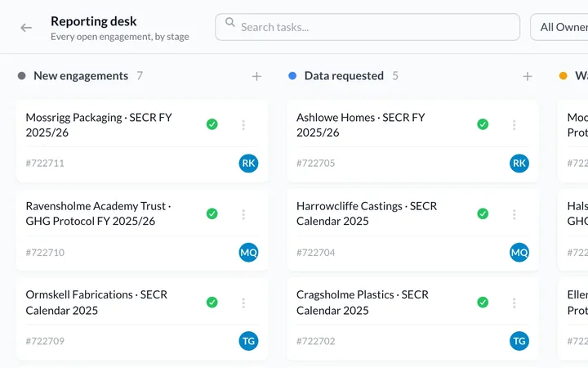
Task: Click the TG avatar on Ormskell Fabrications card
Action: (248, 341)
